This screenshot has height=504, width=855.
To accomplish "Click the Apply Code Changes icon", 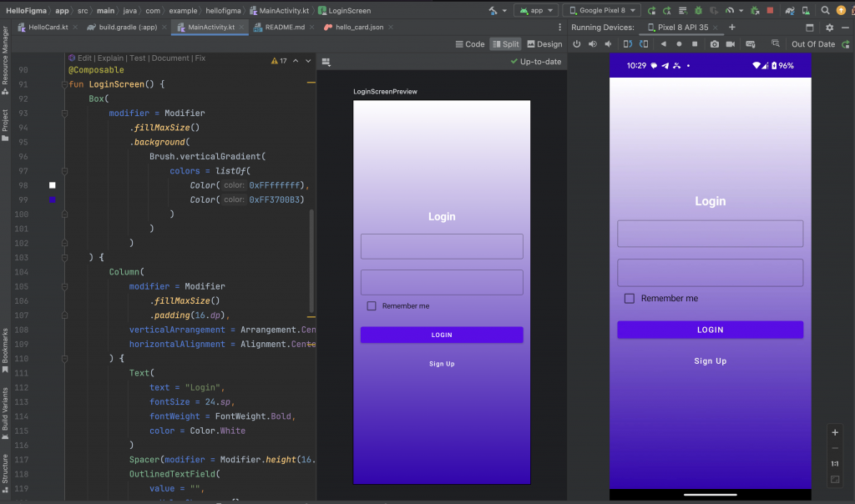I will (682, 10).
